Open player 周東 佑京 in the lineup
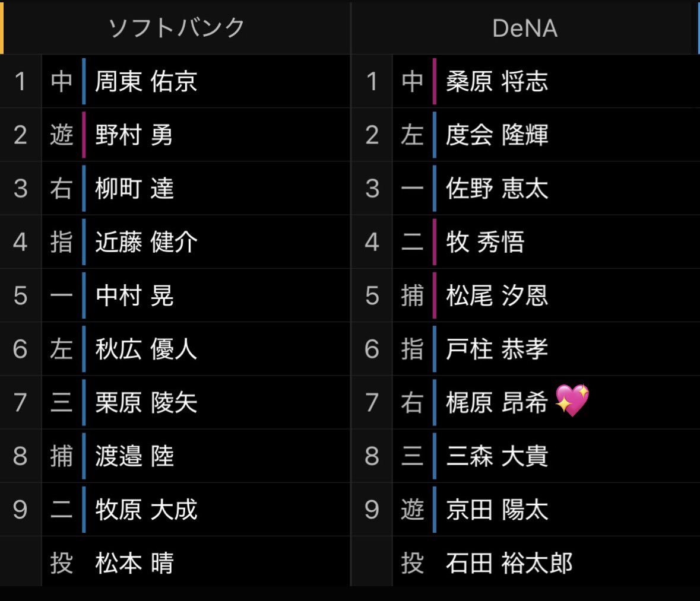Image resolution: width=700 pixels, height=601 pixels. click(146, 81)
